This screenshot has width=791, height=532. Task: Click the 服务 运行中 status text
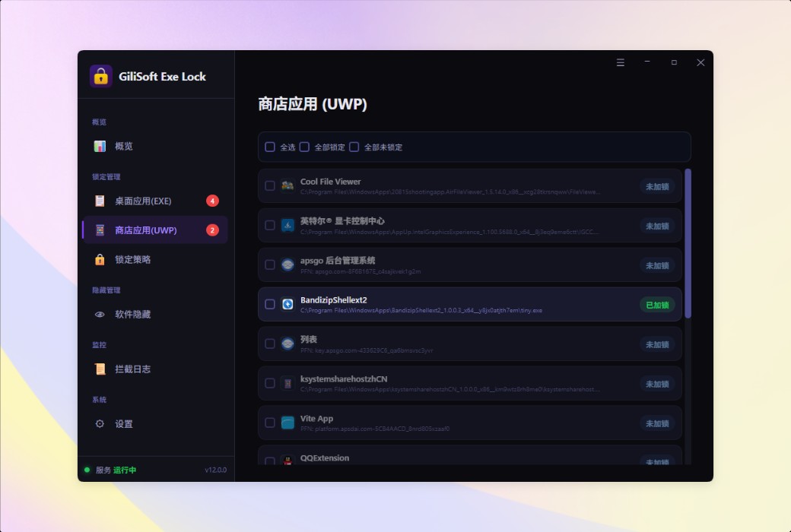(116, 470)
